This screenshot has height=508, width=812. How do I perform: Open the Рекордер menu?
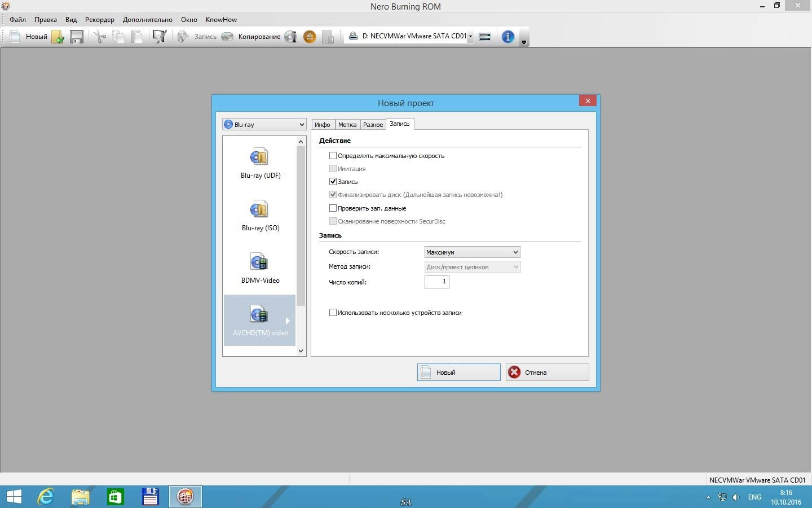tap(100, 19)
